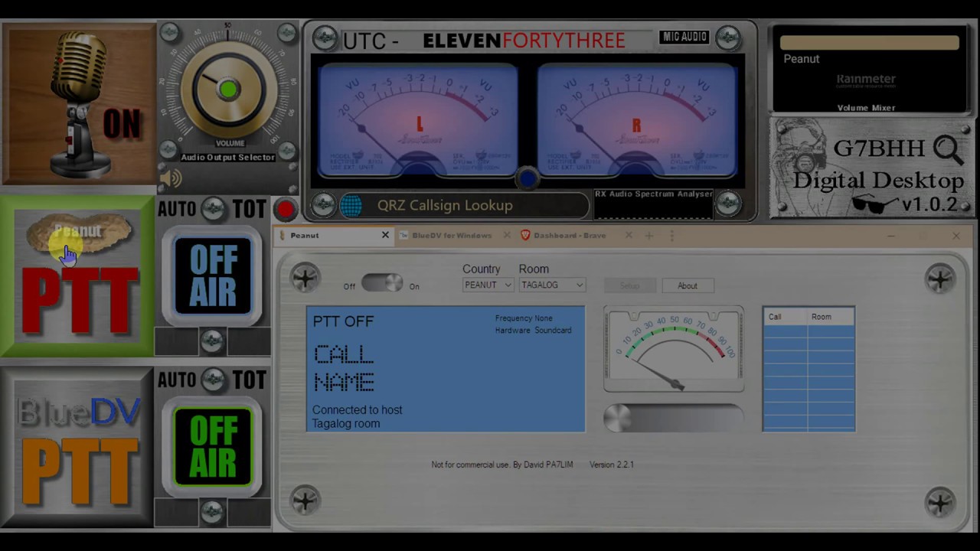Click the Version 2.2.1 text
The width and height of the screenshot is (980, 551).
(612, 465)
